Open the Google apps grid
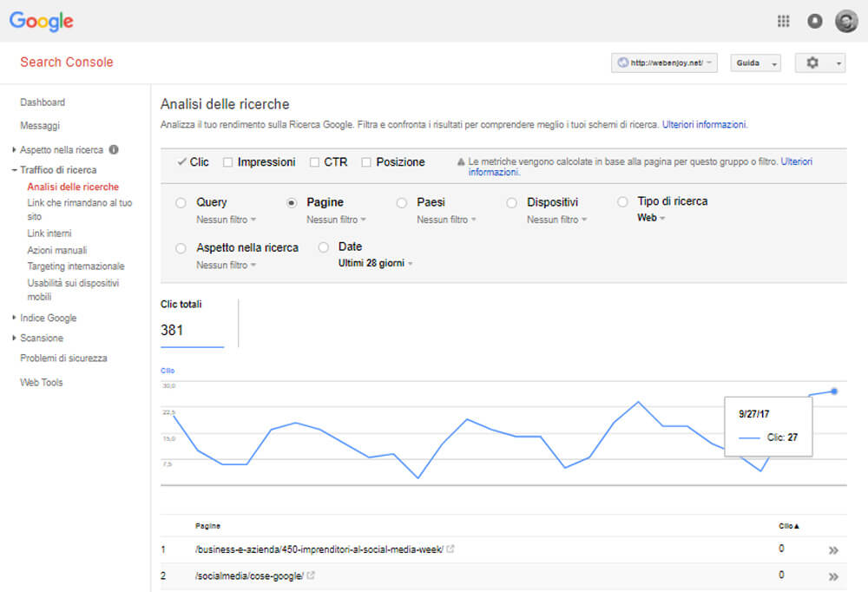Image resolution: width=868 pixels, height=592 pixels. [783, 21]
